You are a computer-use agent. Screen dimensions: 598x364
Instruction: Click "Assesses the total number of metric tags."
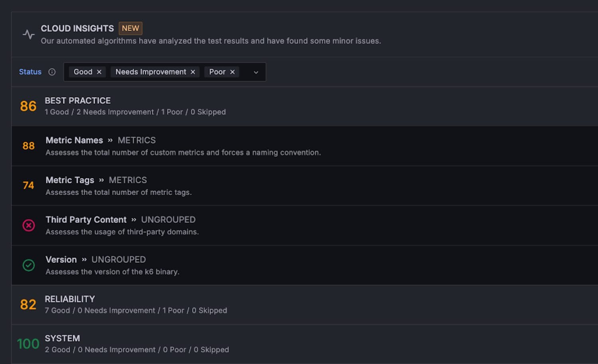pos(118,192)
